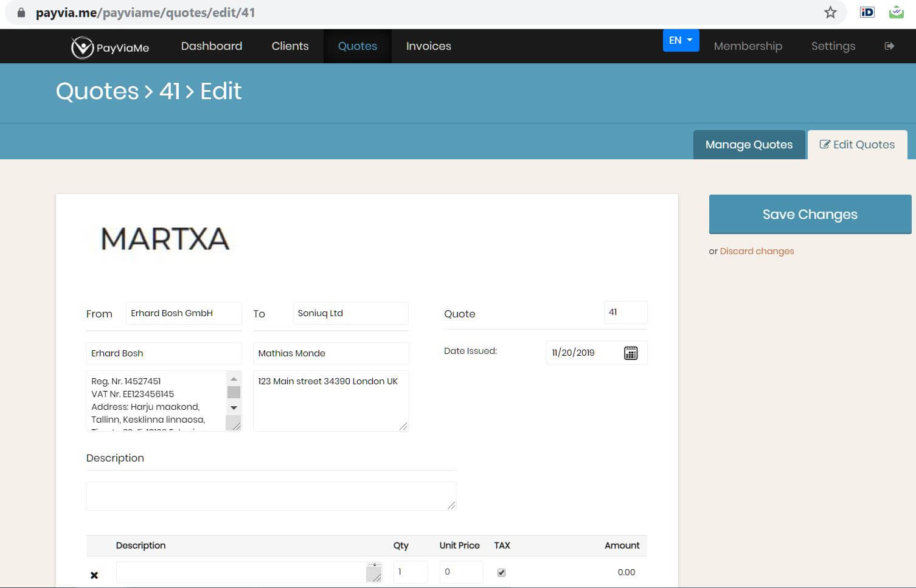Open Settings page

point(833,46)
